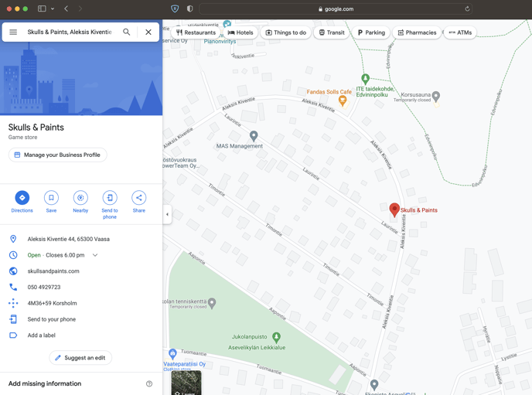
Task: Select the Parking filter chip
Action: (x=371, y=32)
